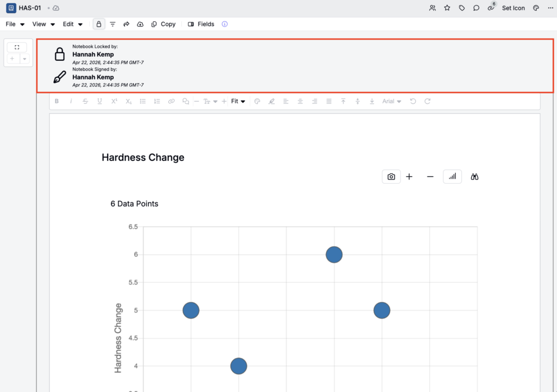Click the Set Icon button
Viewport: 557px width, 392px height.
tap(513, 8)
